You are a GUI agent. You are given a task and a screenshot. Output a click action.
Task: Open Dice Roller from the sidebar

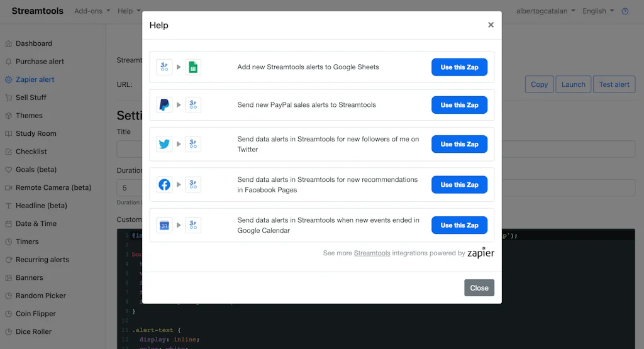(34, 332)
